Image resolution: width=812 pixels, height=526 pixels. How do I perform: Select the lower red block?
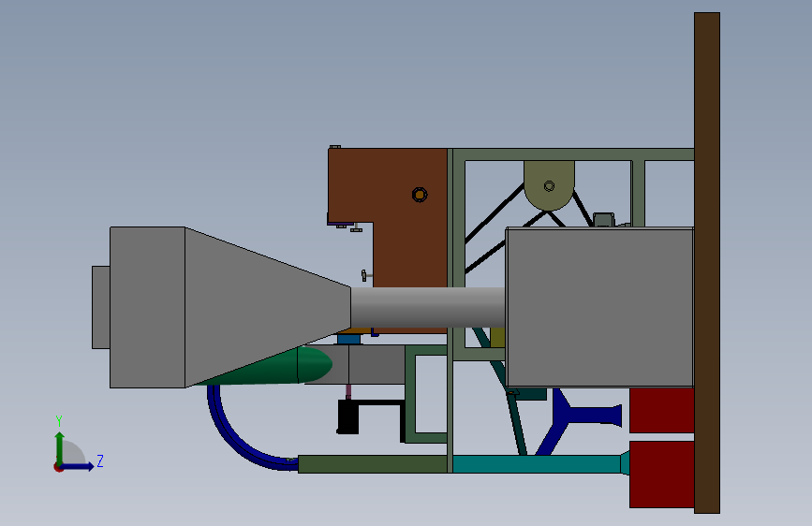(662, 475)
